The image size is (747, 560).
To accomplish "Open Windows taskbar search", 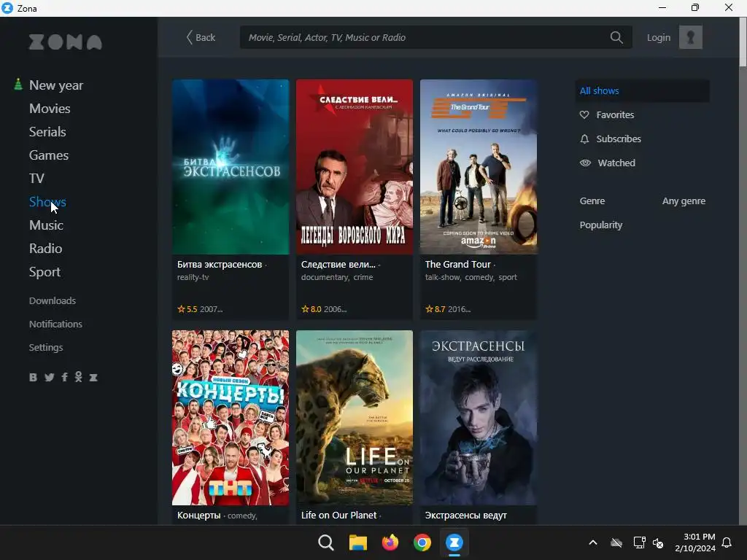I will (326, 542).
